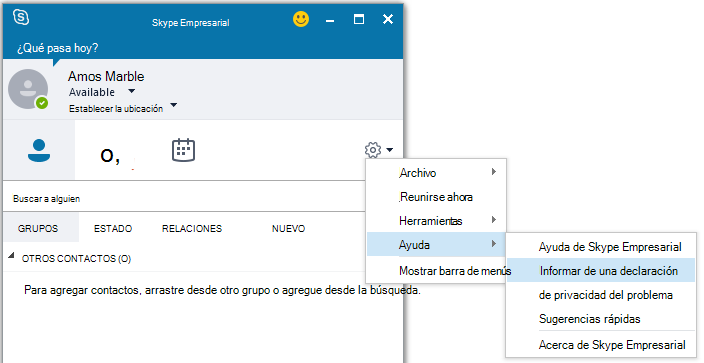
Task: Open Acerca de Skype Empresarial
Action: [601, 345]
